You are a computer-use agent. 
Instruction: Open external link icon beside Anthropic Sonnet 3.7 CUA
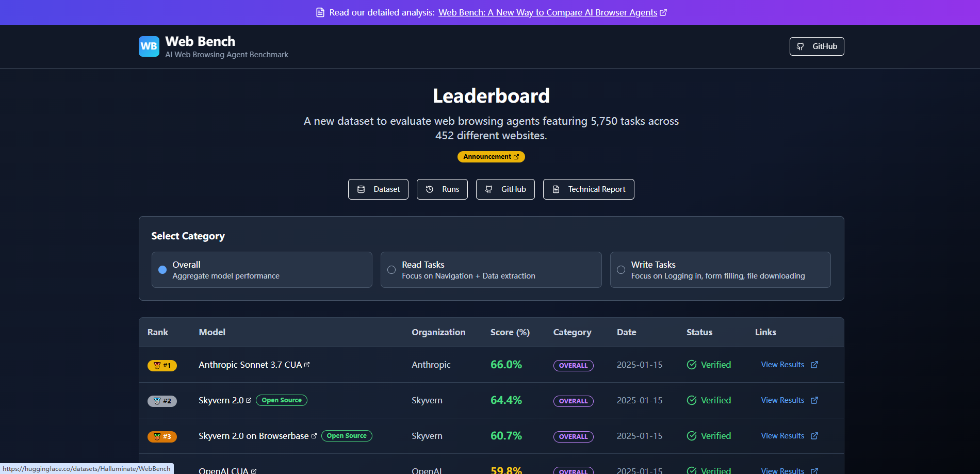pyautogui.click(x=307, y=365)
